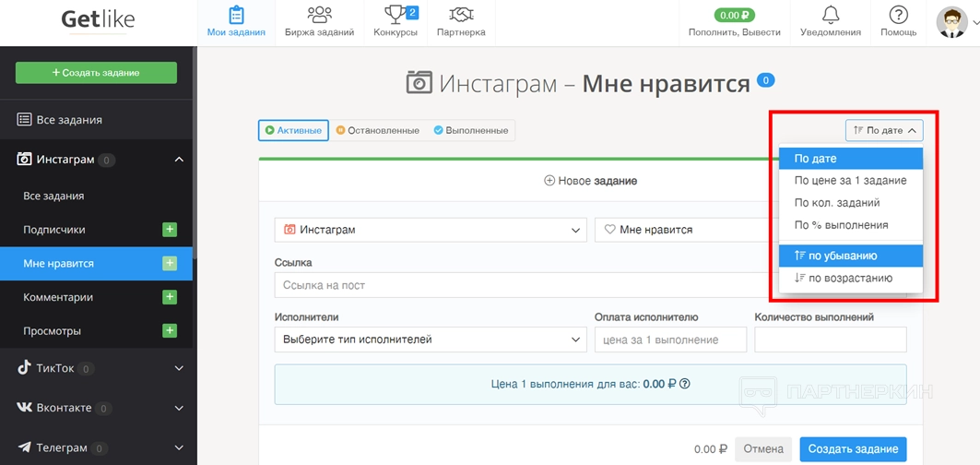The width and height of the screenshot is (980, 465).
Task: Choose По дате sort option
Action: 851,159
